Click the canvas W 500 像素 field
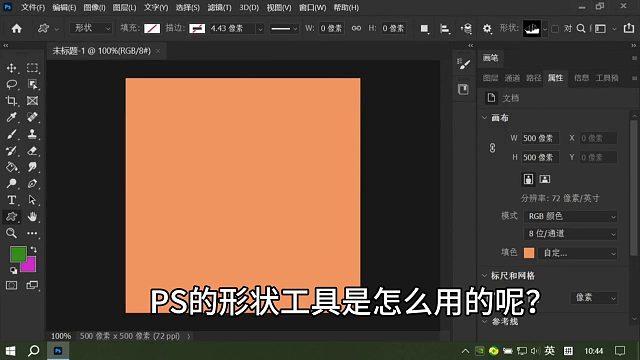Screen dimensions: 640x360 [x=540, y=138]
